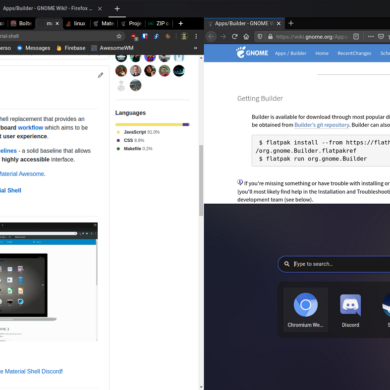Viewport: 390px width, 390px height.
Task: Click the blue 'f' extension icon in Chrome
Action: (156, 36)
